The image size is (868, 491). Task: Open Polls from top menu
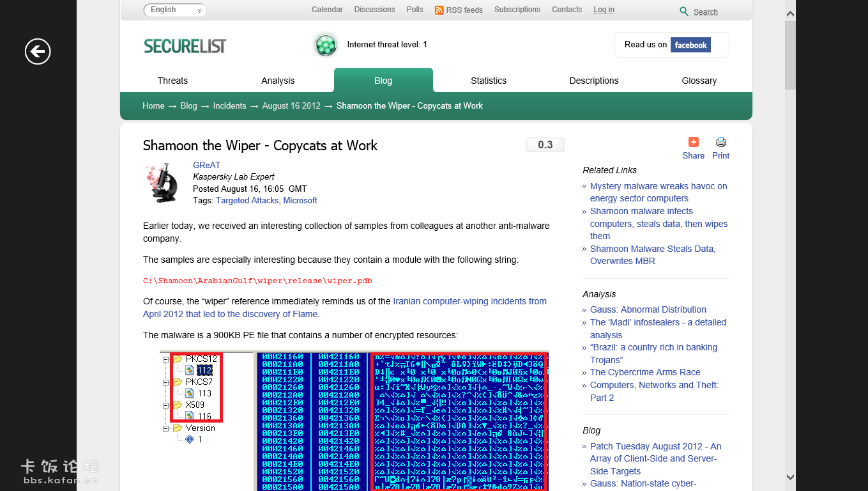[415, 10]
